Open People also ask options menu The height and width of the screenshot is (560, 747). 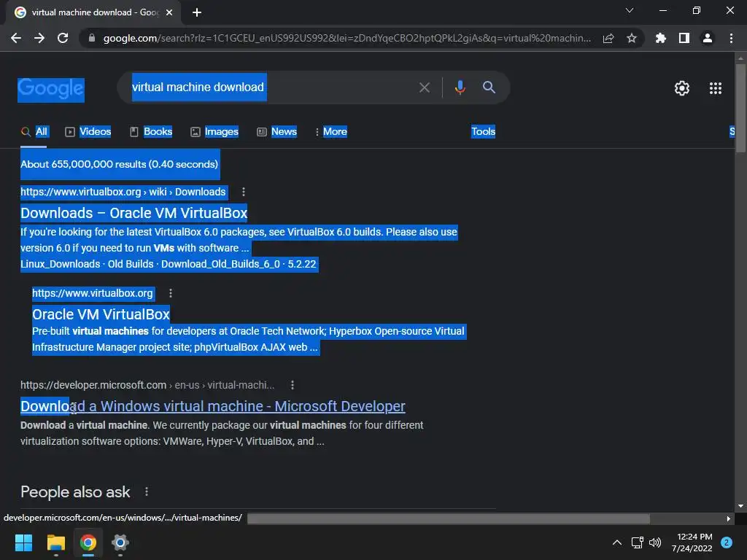[x=147, y=492]
